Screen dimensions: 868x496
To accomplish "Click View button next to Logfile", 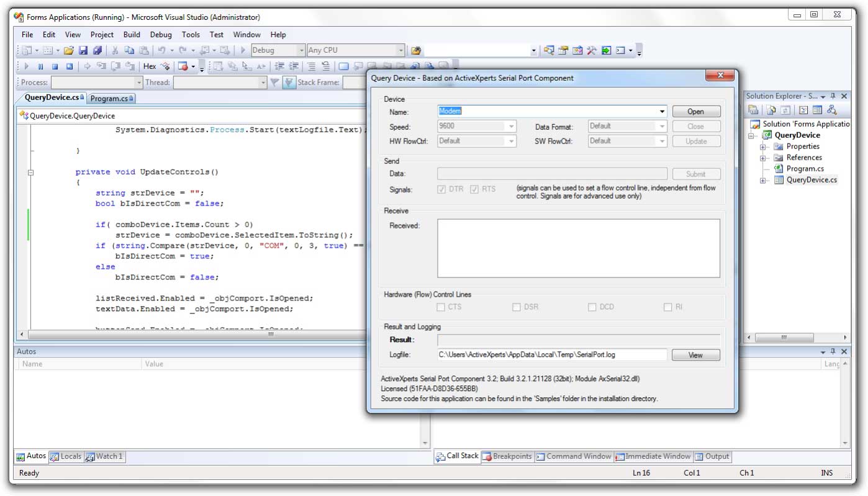I will click(695, 355).
